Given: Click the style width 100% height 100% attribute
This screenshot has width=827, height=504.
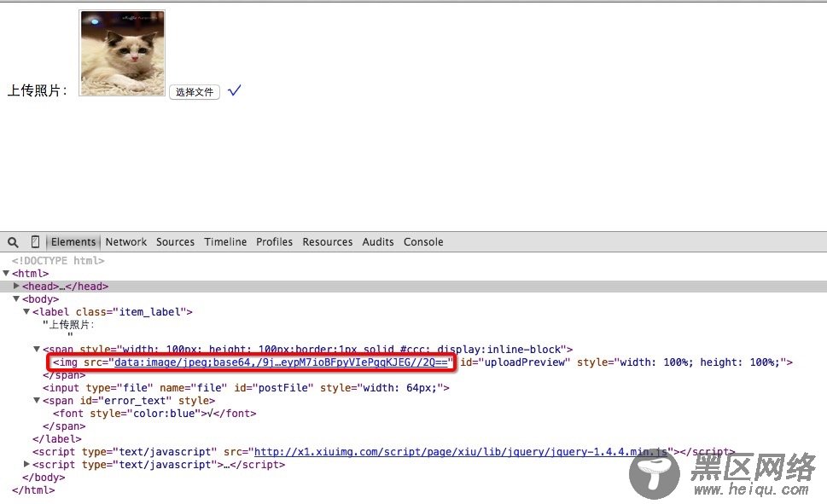Looking at the screenshot, I should (x=681, y=362).
